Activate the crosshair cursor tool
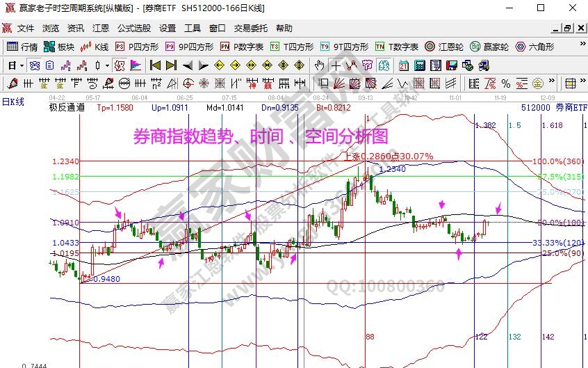Screen dimensions: 588x368 tap(336, 65)
